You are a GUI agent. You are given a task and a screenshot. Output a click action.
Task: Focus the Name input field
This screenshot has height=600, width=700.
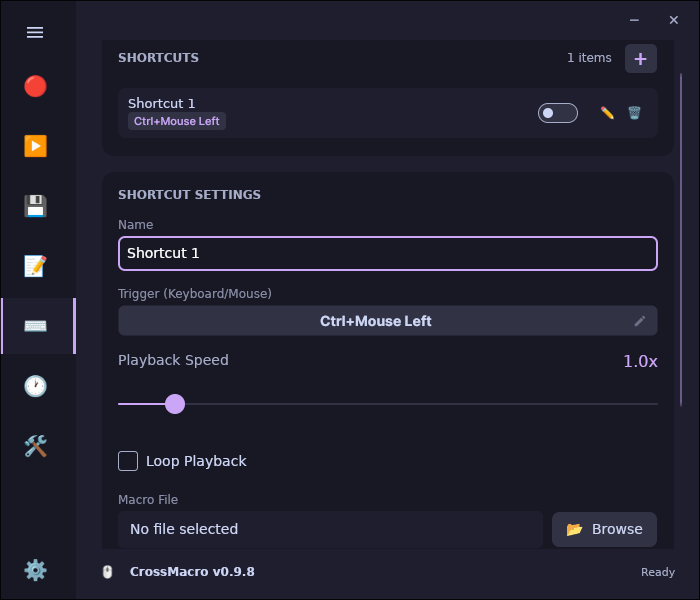[388, 253]
